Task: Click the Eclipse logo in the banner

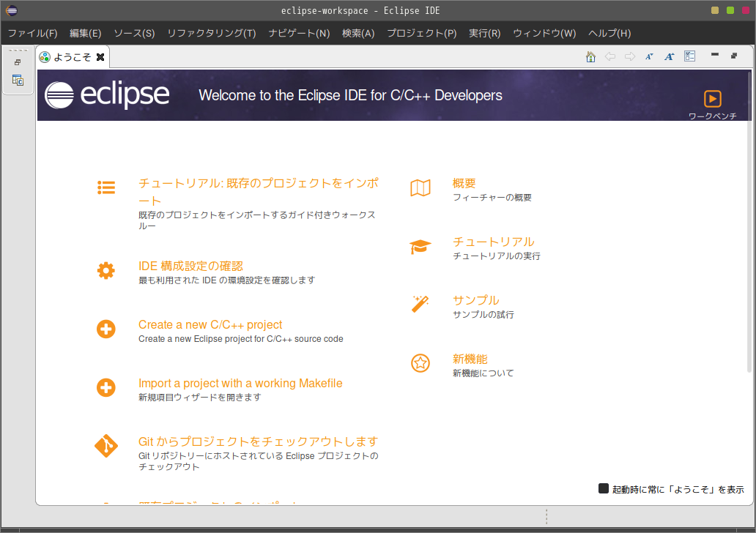Action: click(x=107, y=94)
